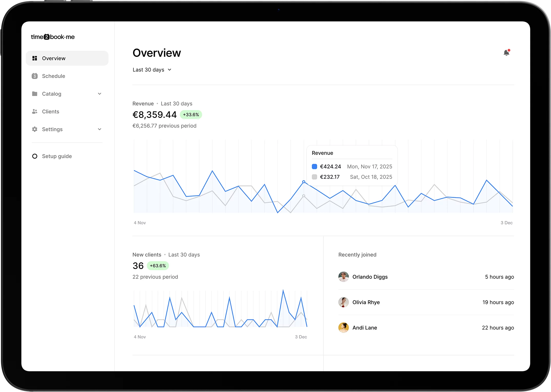The width and height of the screenshot is (551, 392).
Task: Select Schedule in the sidebar
Action: [x=53, y=76]
